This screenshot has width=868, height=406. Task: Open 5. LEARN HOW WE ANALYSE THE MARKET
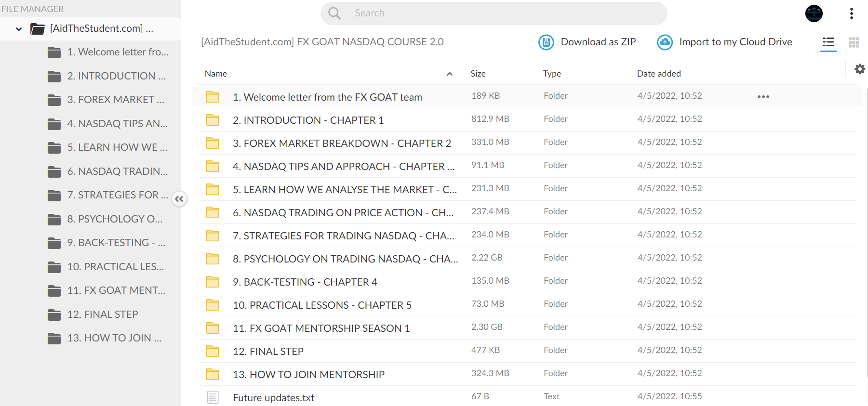click(x=345, y=190)
